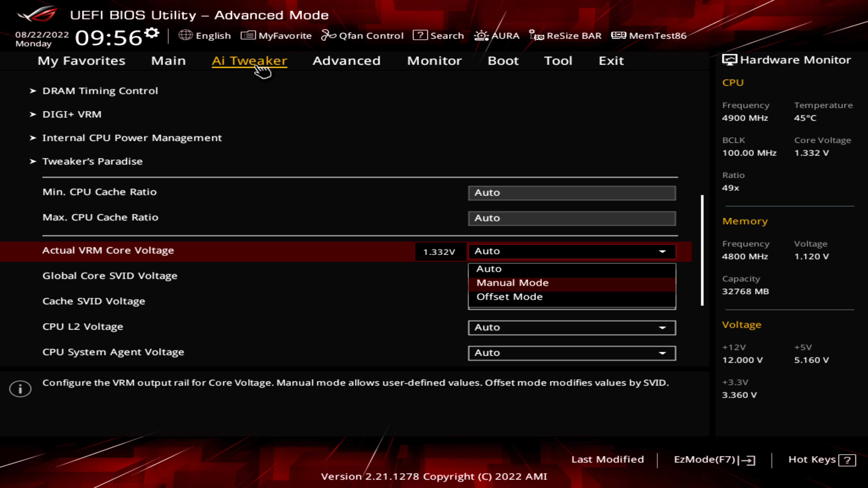The width and height of the screenshot is (868, 488).
Task: Click the clock settings gear icon
Action: (152, 33)
